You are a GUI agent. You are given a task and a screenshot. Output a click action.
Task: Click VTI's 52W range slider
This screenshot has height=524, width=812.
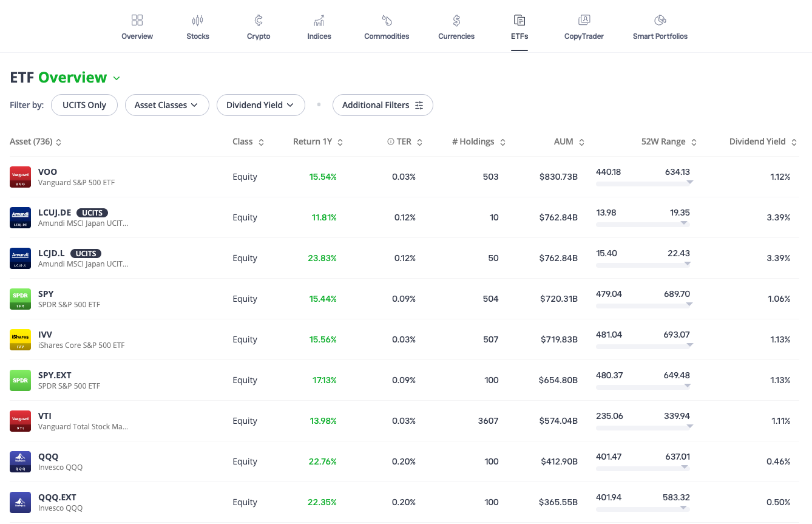(x=644, y=426)
